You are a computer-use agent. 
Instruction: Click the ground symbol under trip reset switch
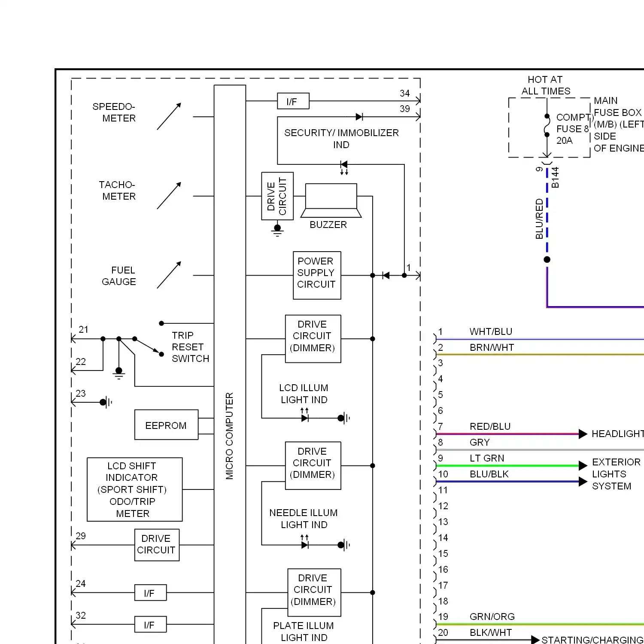coord(119,373)
